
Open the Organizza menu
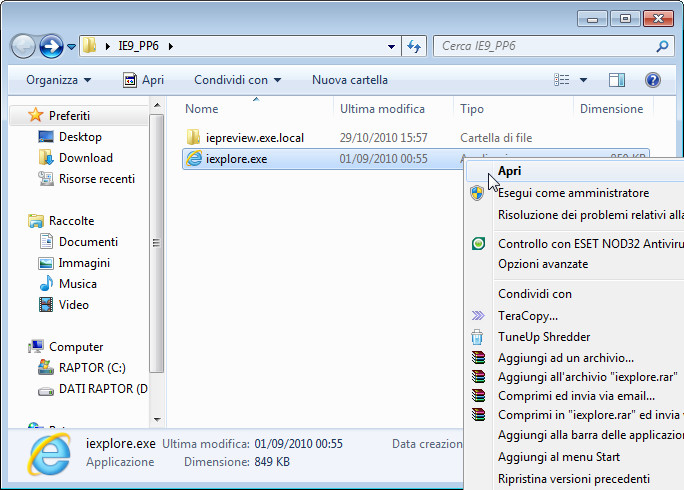[x=59, y=80]
